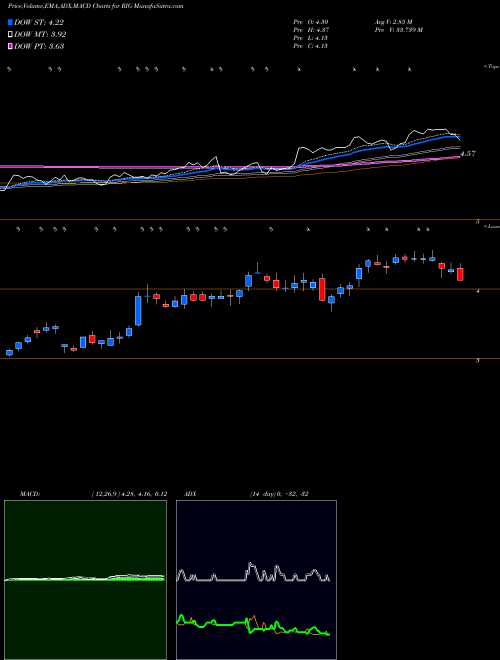Click the price axis label 4
The image size is (500, 660).
[x=478, y=291]
